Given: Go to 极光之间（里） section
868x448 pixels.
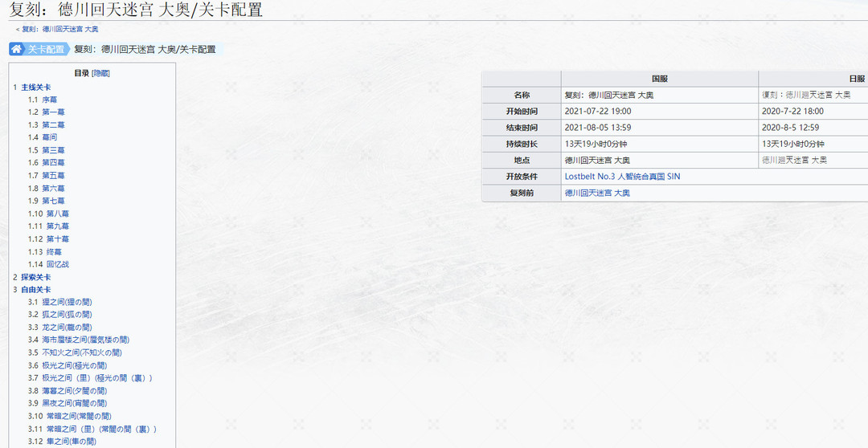Looking at the screenshot, I should 96,377.
